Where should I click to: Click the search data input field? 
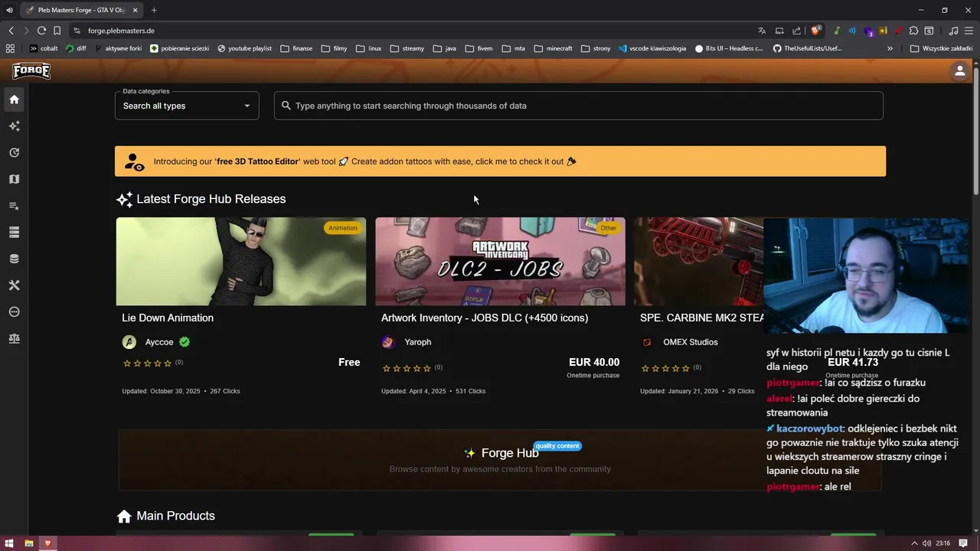pyautogui.click(x=579, y=106)
